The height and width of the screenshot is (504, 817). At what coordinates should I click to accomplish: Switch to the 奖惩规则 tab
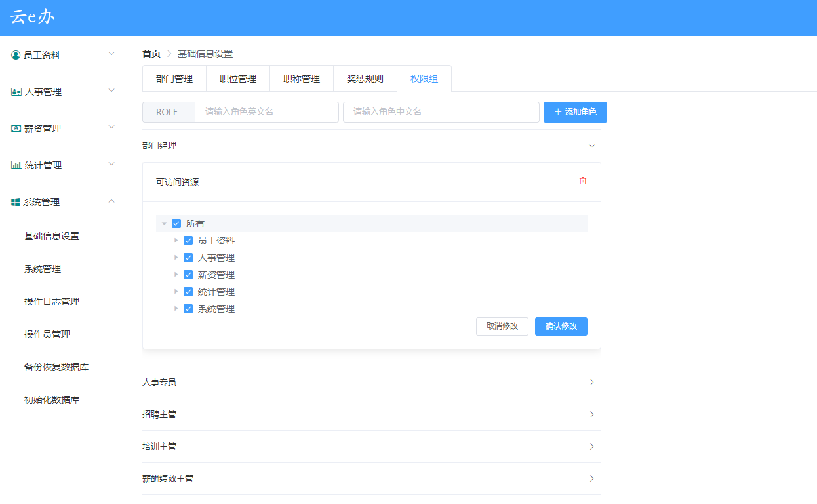pos(365,79)
